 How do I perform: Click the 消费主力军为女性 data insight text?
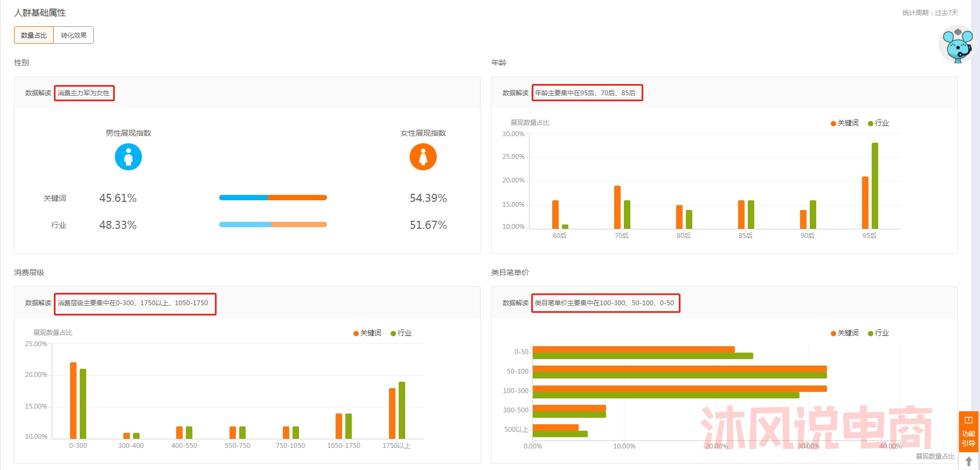[84, 93]
